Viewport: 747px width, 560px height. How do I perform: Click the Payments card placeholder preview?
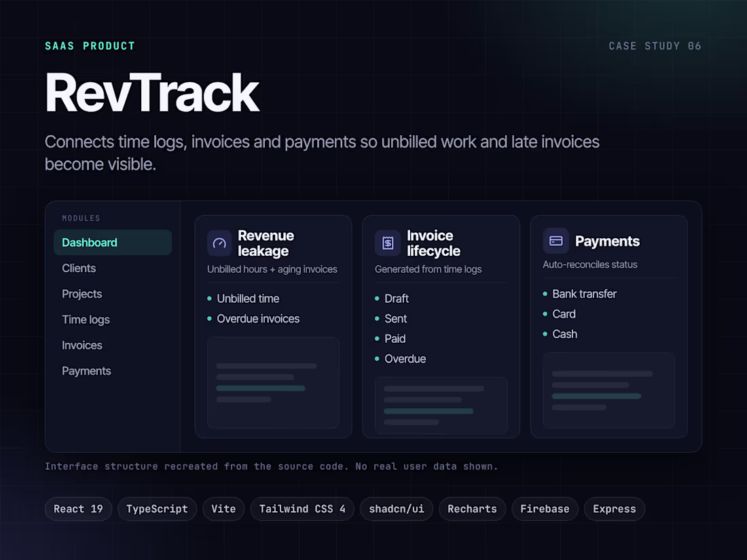click(x=609, y=390)
